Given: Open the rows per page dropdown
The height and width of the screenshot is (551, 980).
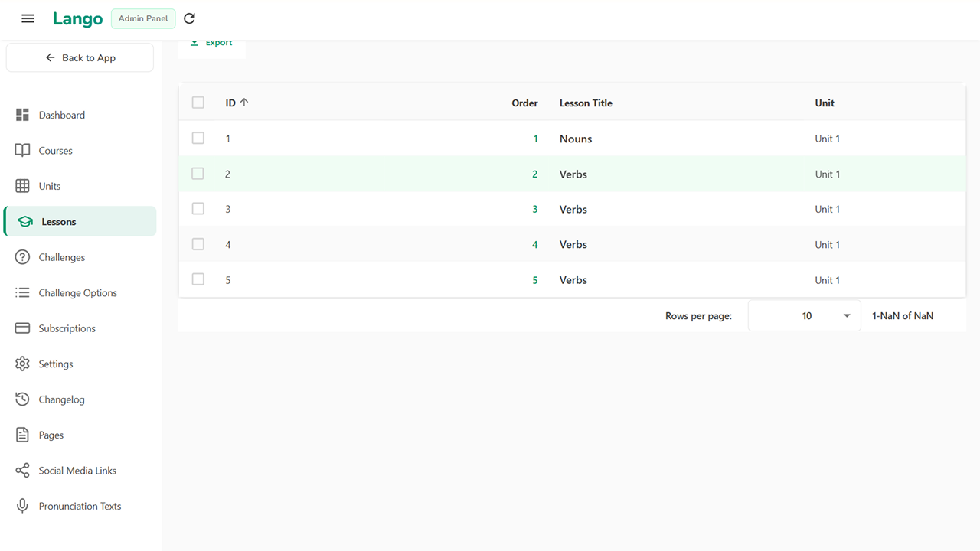Looking at the screenshot, I should (x=804, y=315).
